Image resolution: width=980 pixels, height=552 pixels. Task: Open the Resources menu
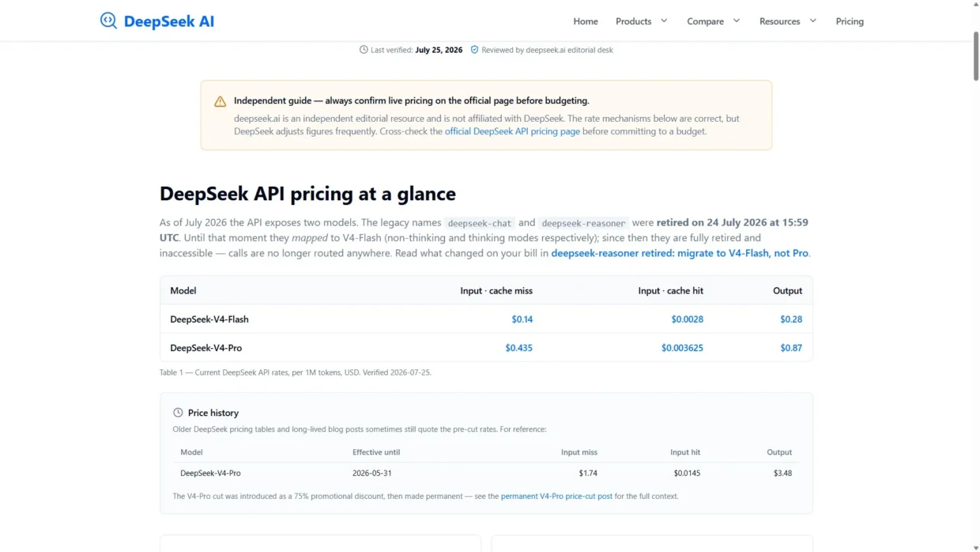tap(780, 21)
